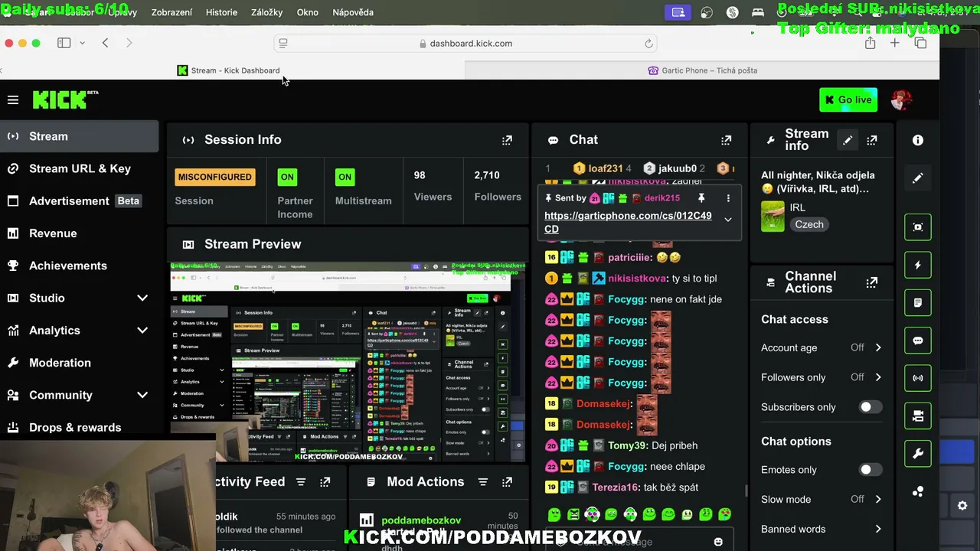Viewport: 980px width, 551px height.
Task: Pop out the Mod Actions panel
Action: (507, 482)
